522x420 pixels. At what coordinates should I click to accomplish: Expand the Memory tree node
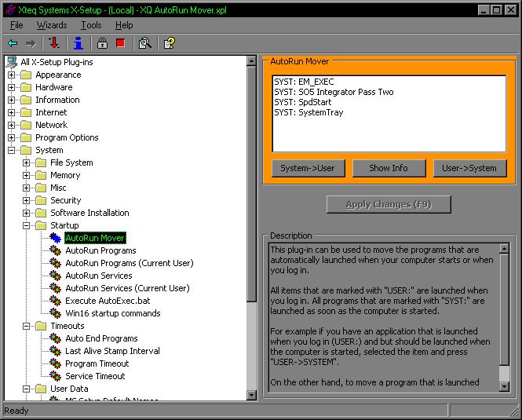pyautogui.click(x=27, y=175)
